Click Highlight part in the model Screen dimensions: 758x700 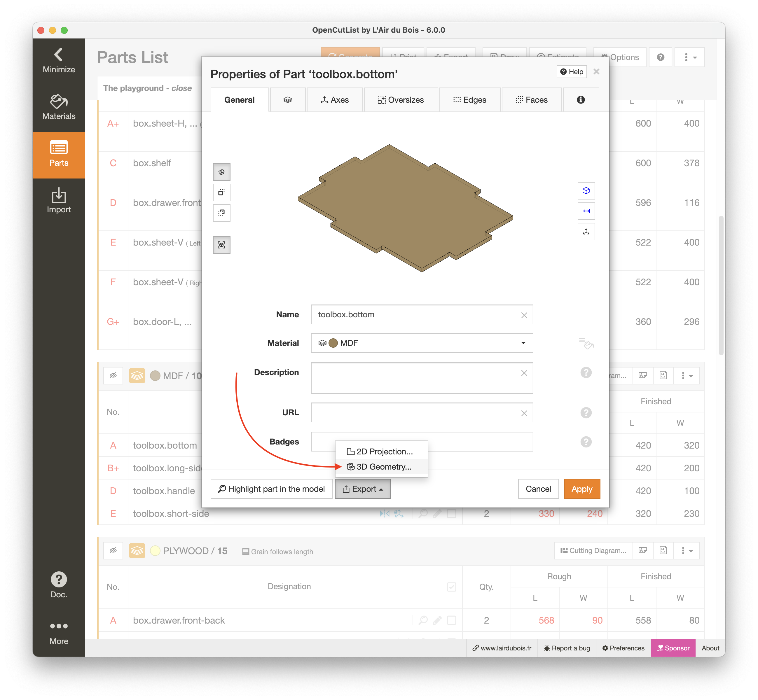click(271, 489)
